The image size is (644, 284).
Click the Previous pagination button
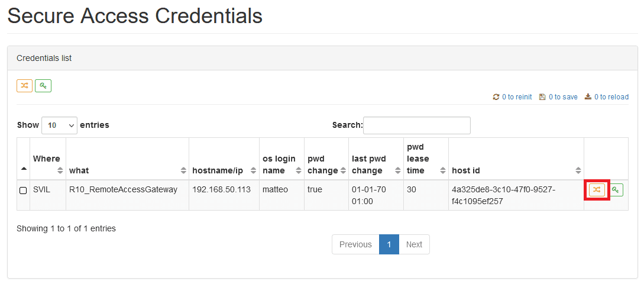click(355, 244)
